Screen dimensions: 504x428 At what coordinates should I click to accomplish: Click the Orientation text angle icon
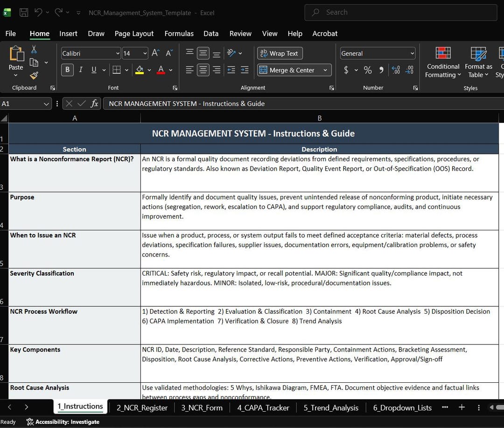click(231, 53)
